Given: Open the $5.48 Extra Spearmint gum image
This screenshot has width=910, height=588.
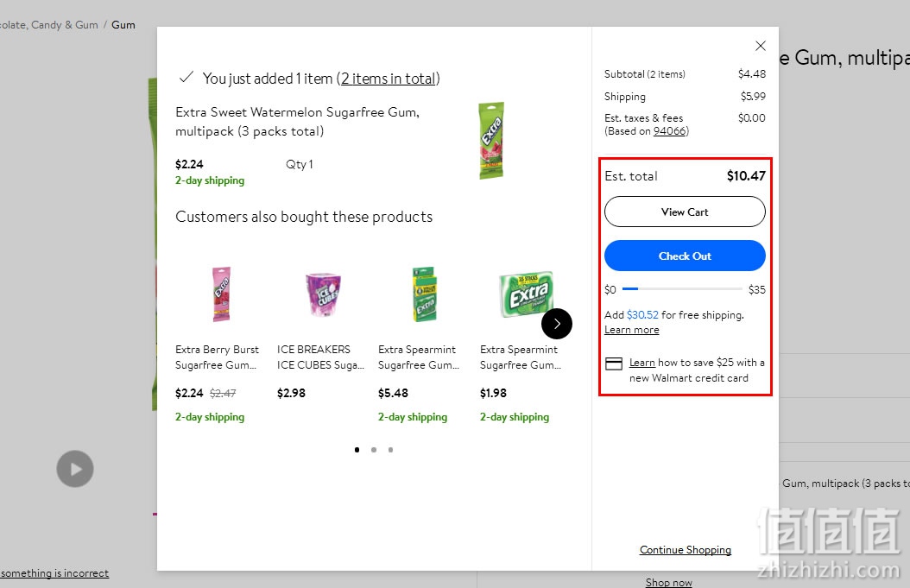Looking at the screenshot, I should coord(424,294).
